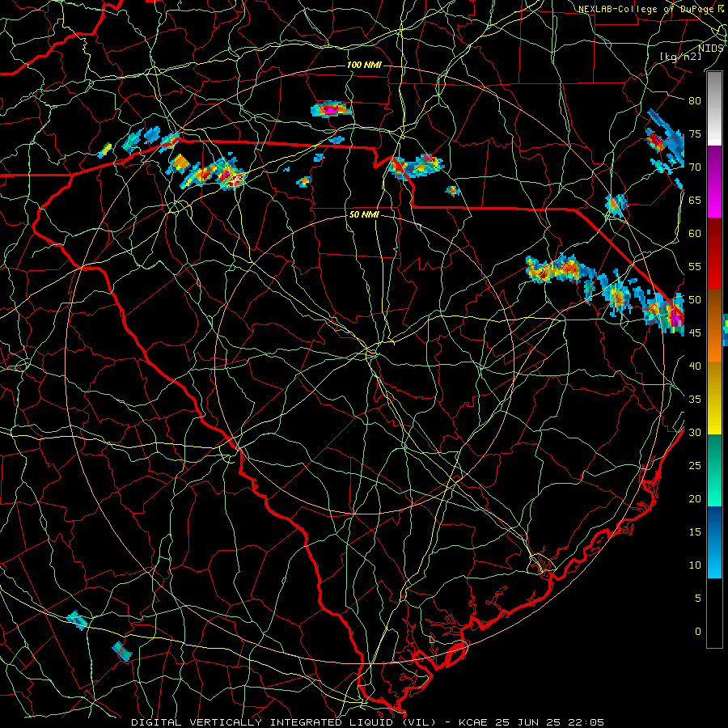Click legend value "50" on the color scale
728x728 pixels.
click(695, 299)
